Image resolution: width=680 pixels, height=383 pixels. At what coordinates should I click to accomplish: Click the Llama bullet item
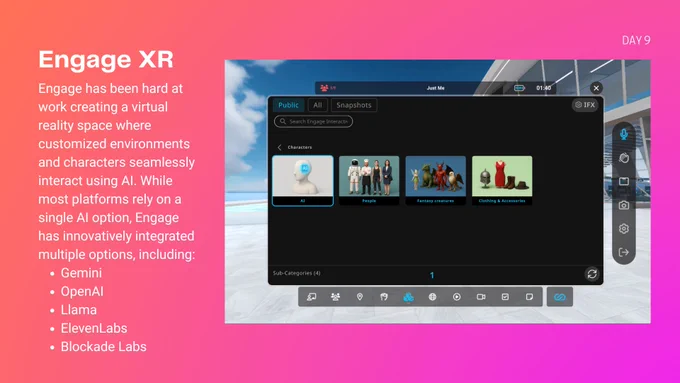[x=78, y=310]
